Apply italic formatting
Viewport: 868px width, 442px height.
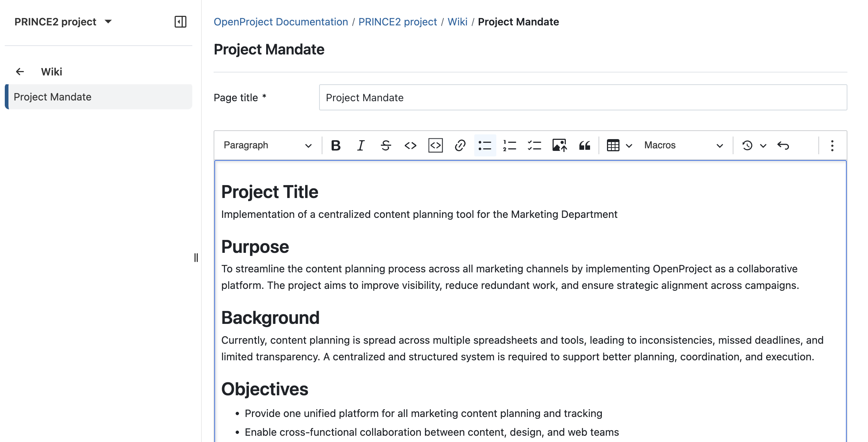[x=360, y=145]
